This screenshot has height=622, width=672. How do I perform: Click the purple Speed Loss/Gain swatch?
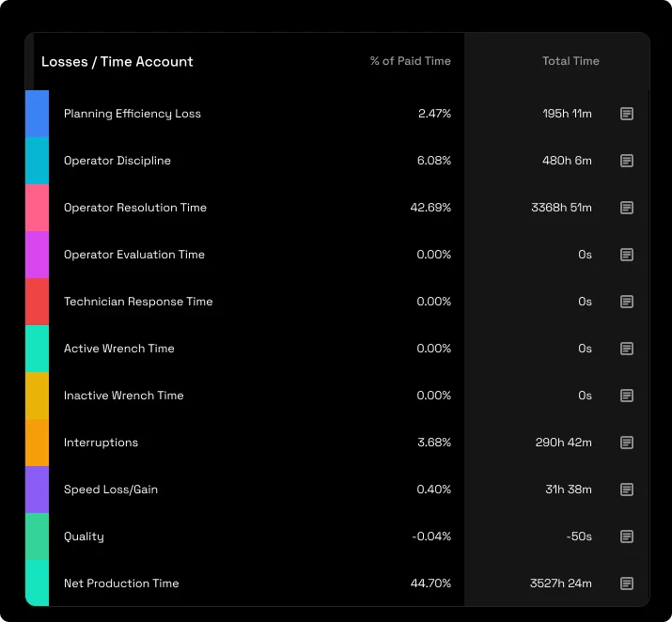click(x=37, y=490)
